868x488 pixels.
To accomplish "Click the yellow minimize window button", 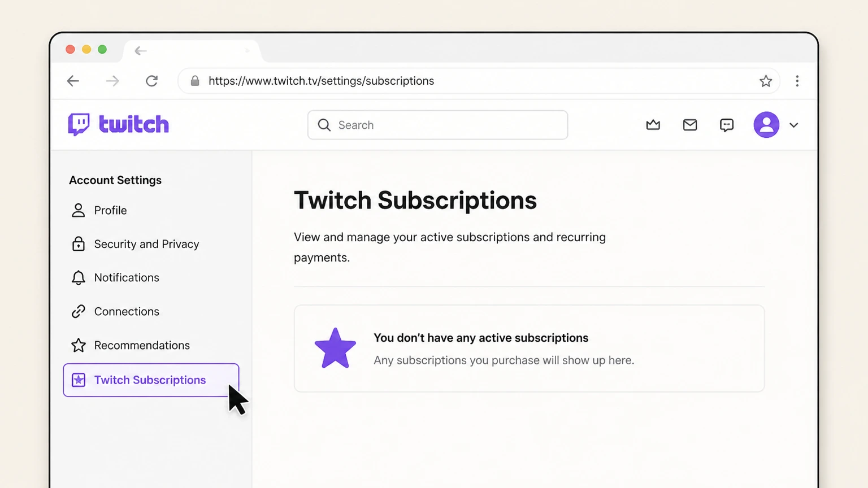I will 86,50.
